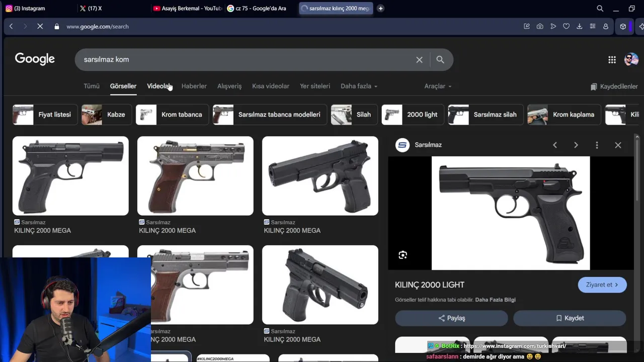Select the Videolar search tab
Screen dimensions: 644x362
point(159,86)
